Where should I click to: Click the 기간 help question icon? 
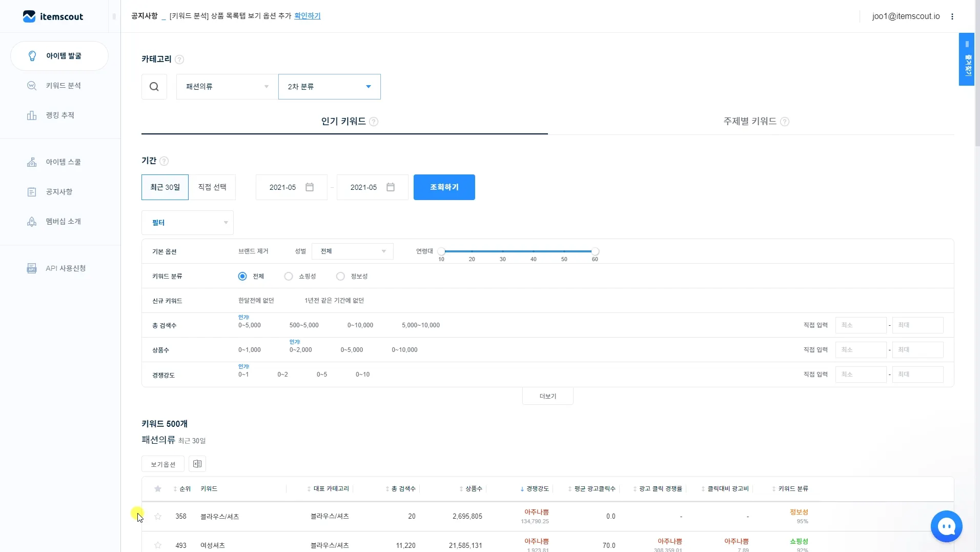[x=164, y=161]
